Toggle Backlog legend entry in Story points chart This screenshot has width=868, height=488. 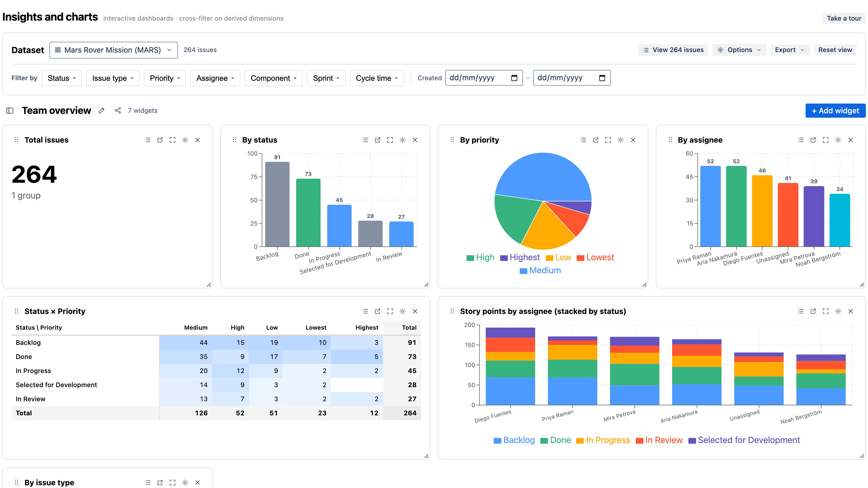tap(514, 440)
